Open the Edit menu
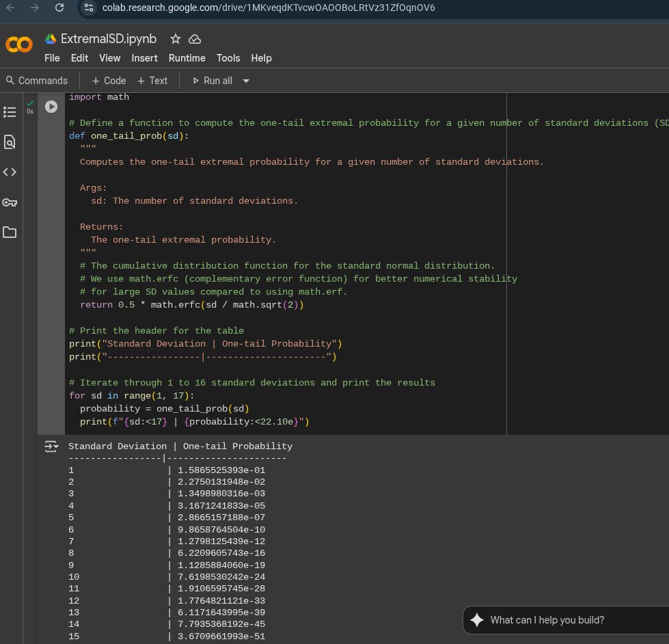This screenshot has width=669, height=644. pyautogui.click(x=79, y=58)
